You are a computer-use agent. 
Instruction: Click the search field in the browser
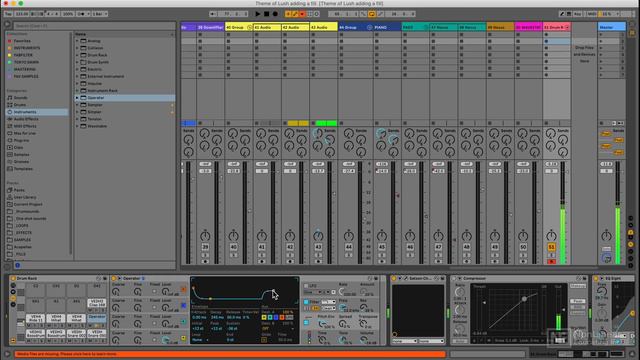tap(94, 25)
